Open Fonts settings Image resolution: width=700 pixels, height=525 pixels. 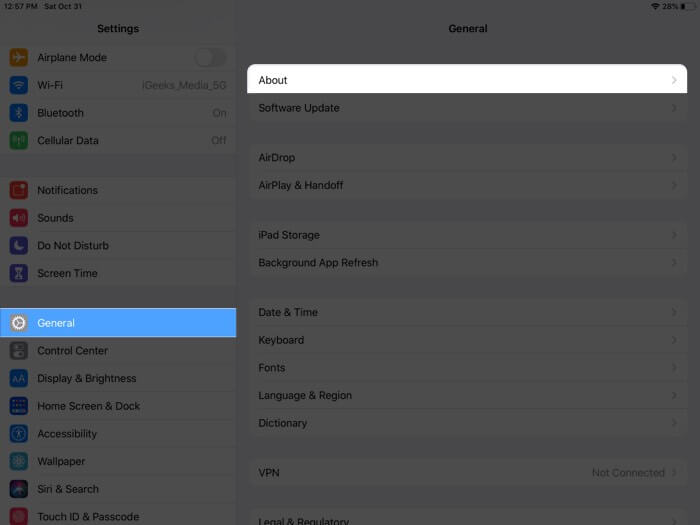pyautogui.click(x=467, y=367)
